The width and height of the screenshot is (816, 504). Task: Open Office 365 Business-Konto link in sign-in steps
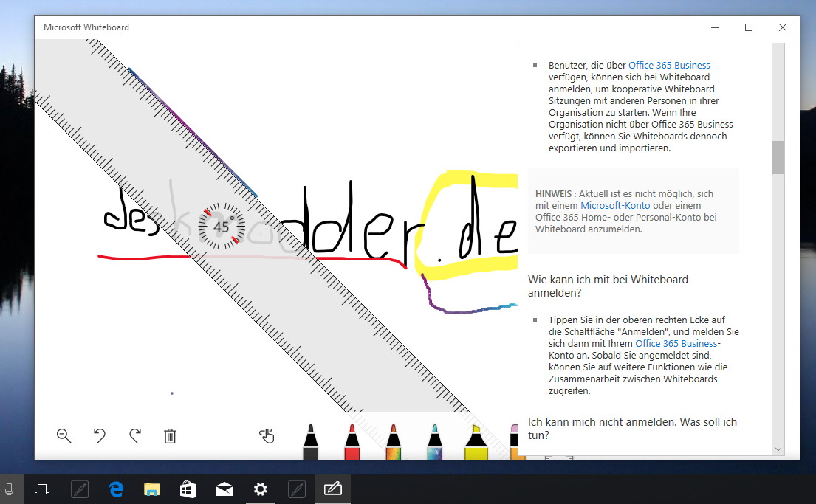(677, 344)
